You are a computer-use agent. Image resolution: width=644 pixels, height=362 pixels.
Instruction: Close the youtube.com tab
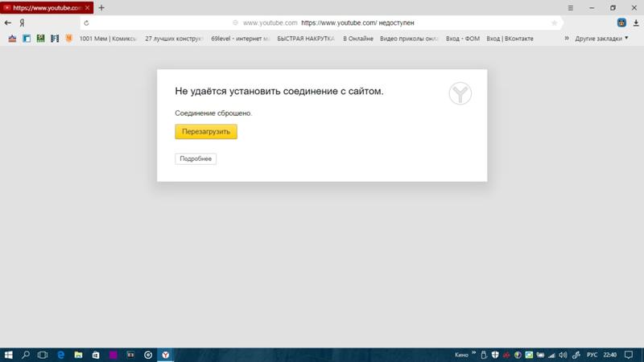pos(88,8)
